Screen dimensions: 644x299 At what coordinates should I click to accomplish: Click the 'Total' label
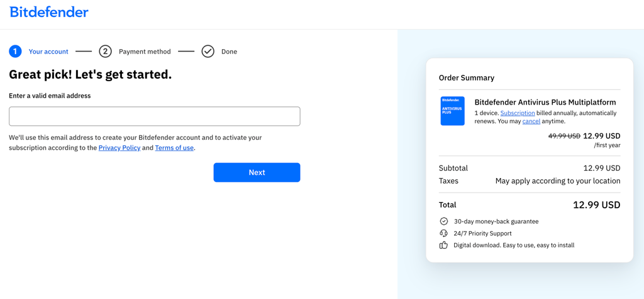point(447,205)
